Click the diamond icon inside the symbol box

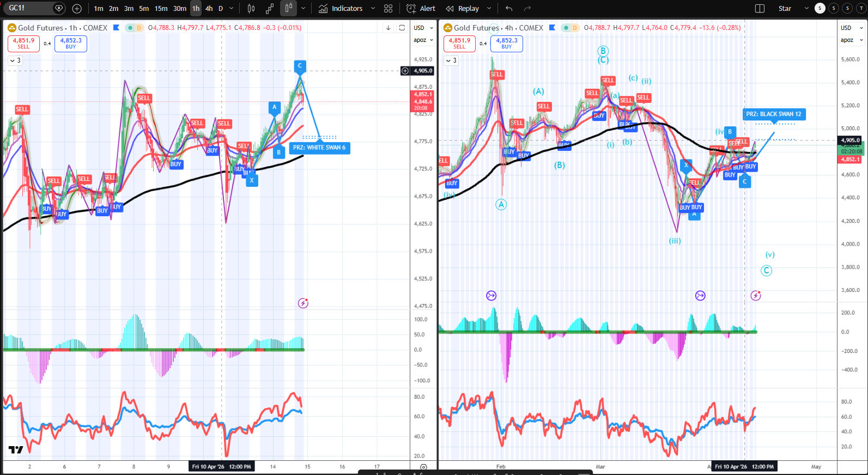click(59, 8)
